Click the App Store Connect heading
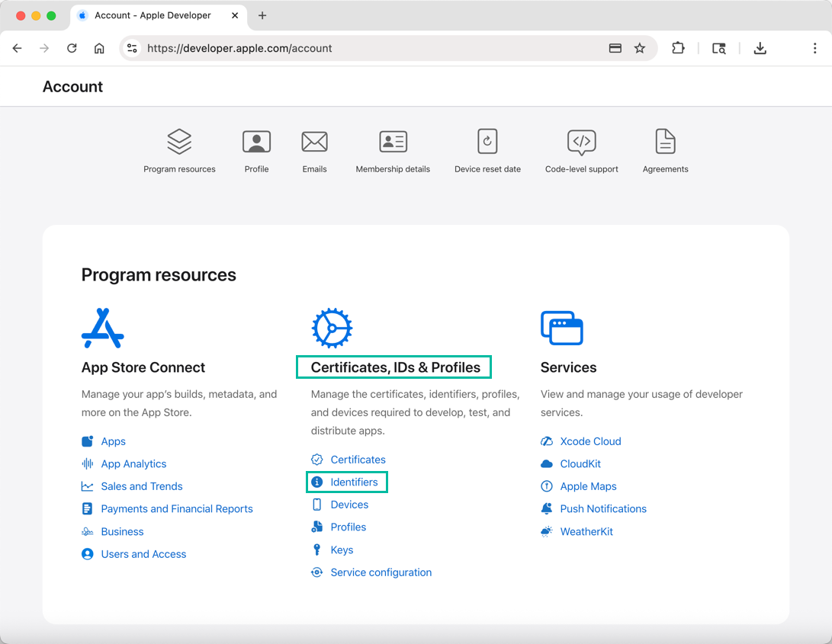The height and width of the screenshot is (644, 832). tap(143, 367)
